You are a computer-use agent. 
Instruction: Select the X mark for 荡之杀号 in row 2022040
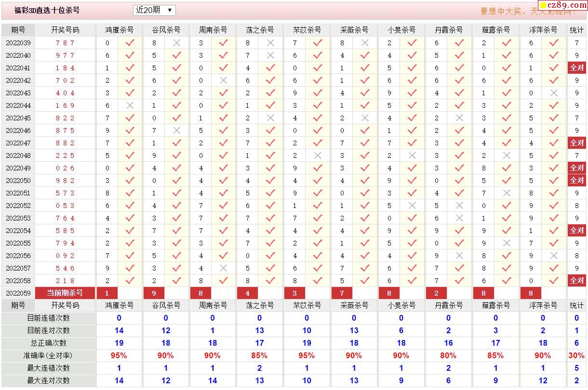271,55
